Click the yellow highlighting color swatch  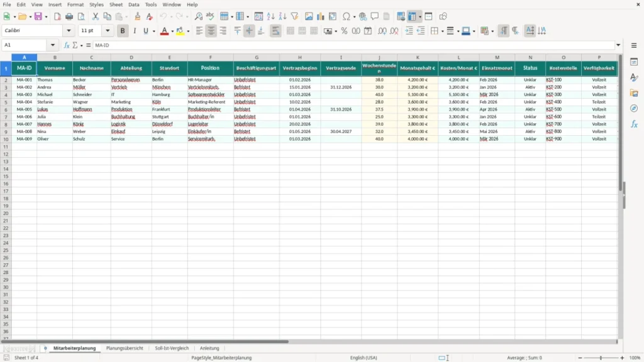point(180,31)
